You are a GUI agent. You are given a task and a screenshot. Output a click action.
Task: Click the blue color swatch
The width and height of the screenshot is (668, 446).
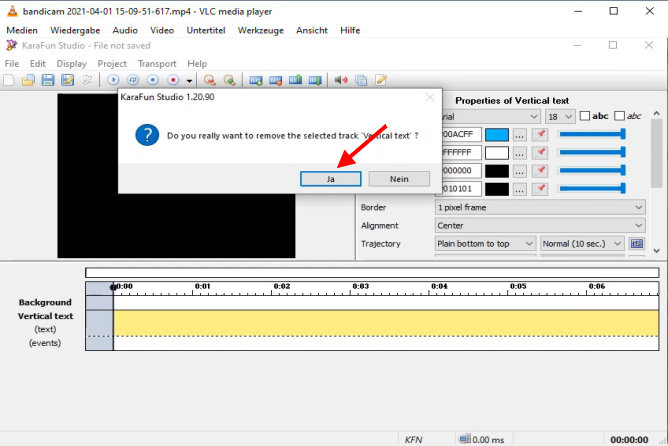[x=496, y=135]
